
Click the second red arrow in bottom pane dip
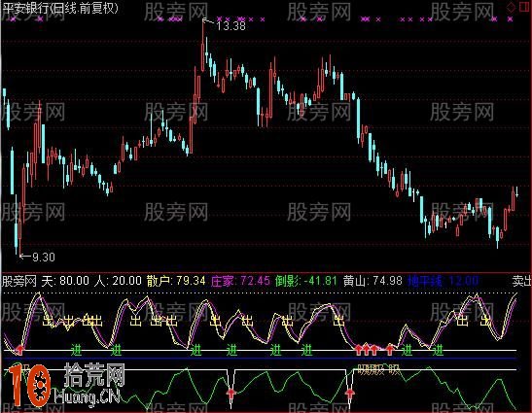[x=350, y=394]
